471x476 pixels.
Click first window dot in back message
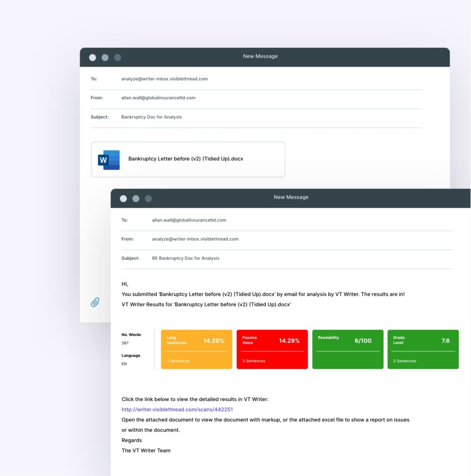point(93,58)
